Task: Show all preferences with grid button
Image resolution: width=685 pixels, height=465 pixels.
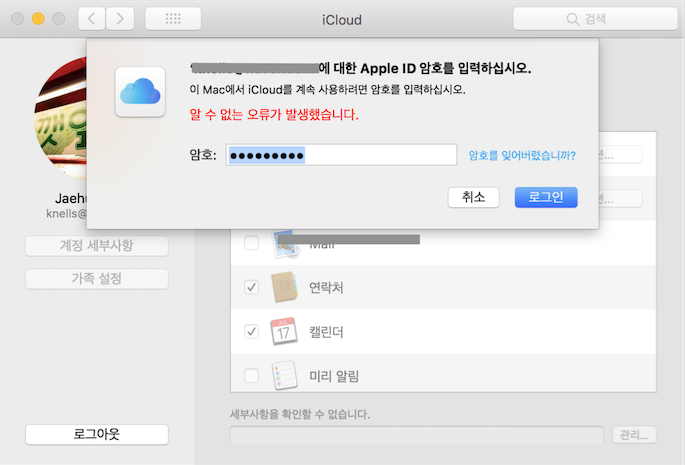Action: pos(172,19)
